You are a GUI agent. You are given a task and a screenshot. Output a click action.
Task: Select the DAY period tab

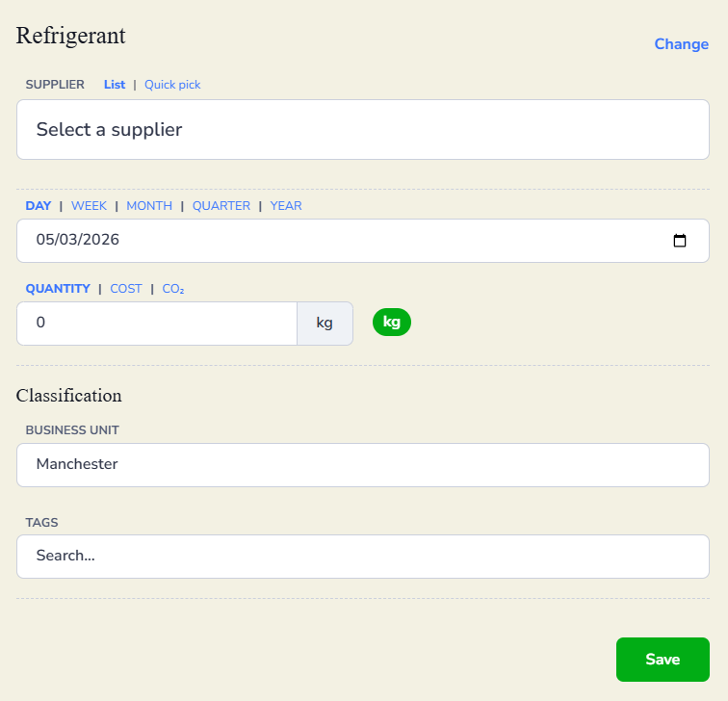tap(39, 206)
